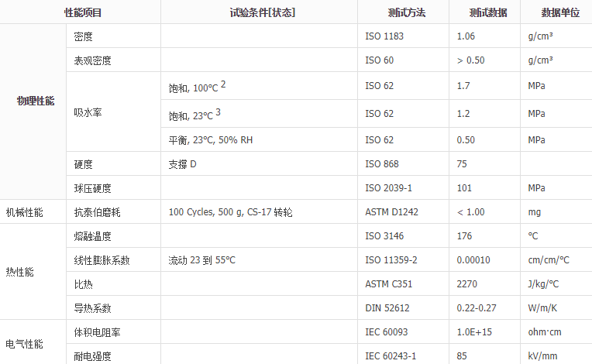592x364 pixels.
Task: Select the 球压硬度 property label
Action: [92, 187]
